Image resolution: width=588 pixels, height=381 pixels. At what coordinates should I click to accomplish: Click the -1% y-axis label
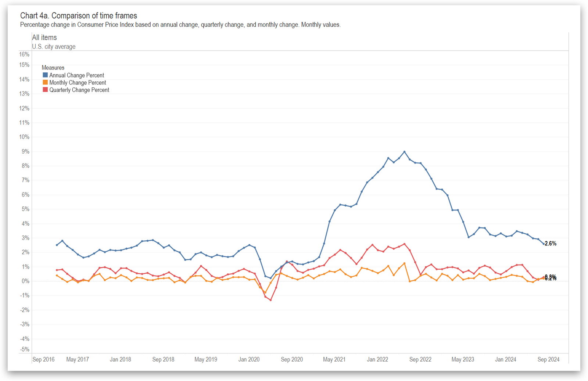pos(25,296)
